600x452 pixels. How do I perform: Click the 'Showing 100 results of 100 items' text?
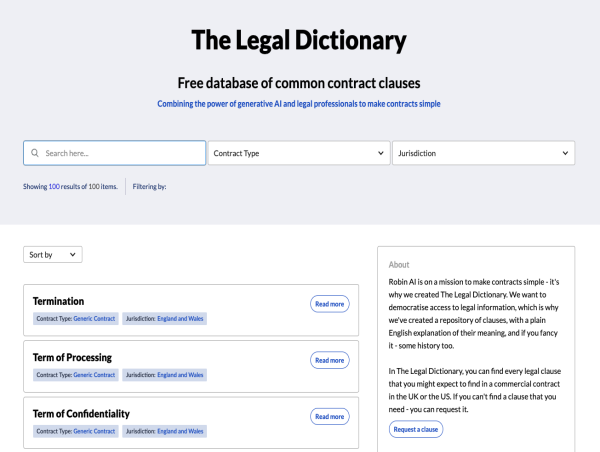click(70, 186)
